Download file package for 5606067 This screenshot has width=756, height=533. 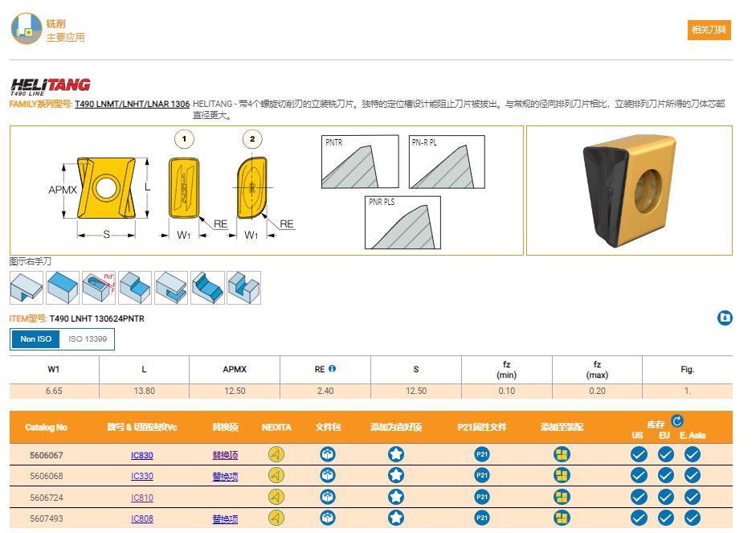pyautogui.click(x=328, y=454)
